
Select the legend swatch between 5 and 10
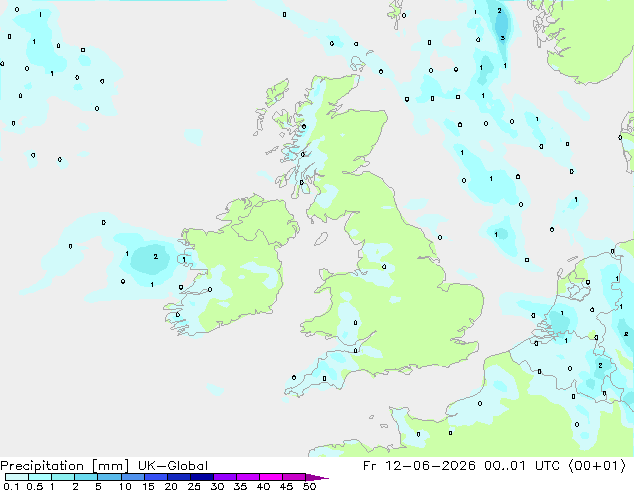[x=109, y=477]
